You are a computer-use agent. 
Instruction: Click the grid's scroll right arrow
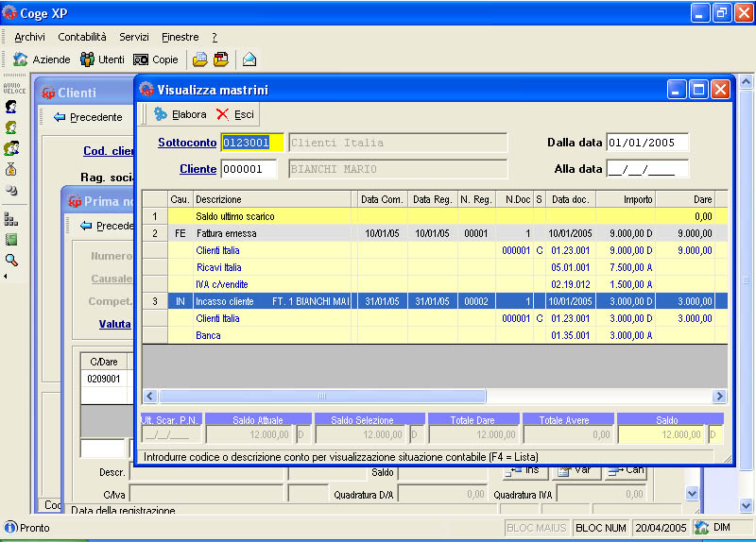(x=719, y=396)
